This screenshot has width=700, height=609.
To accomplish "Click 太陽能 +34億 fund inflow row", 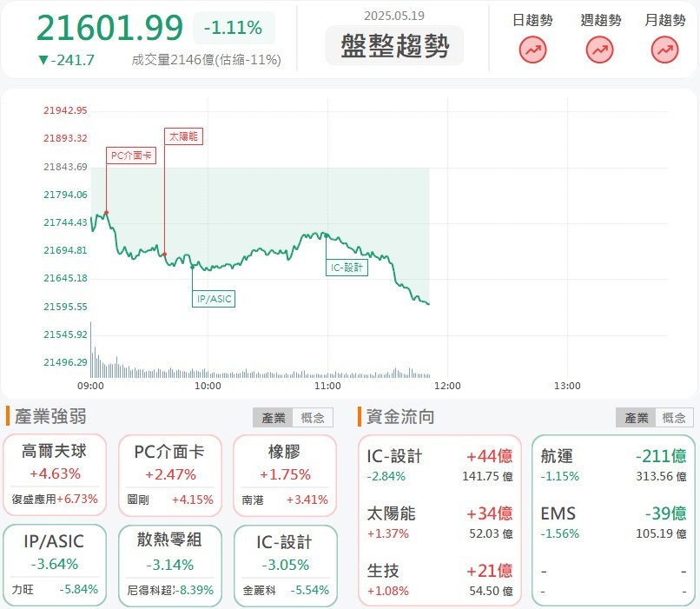I will tap(439, 522).
